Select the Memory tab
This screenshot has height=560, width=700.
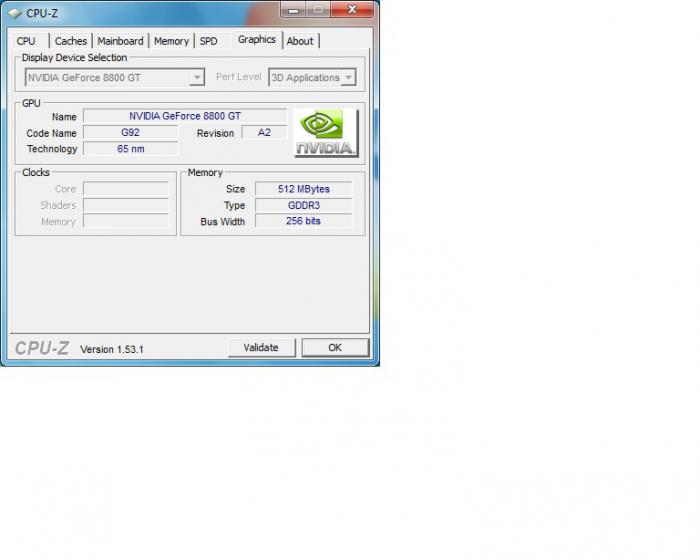coord(171,41)
